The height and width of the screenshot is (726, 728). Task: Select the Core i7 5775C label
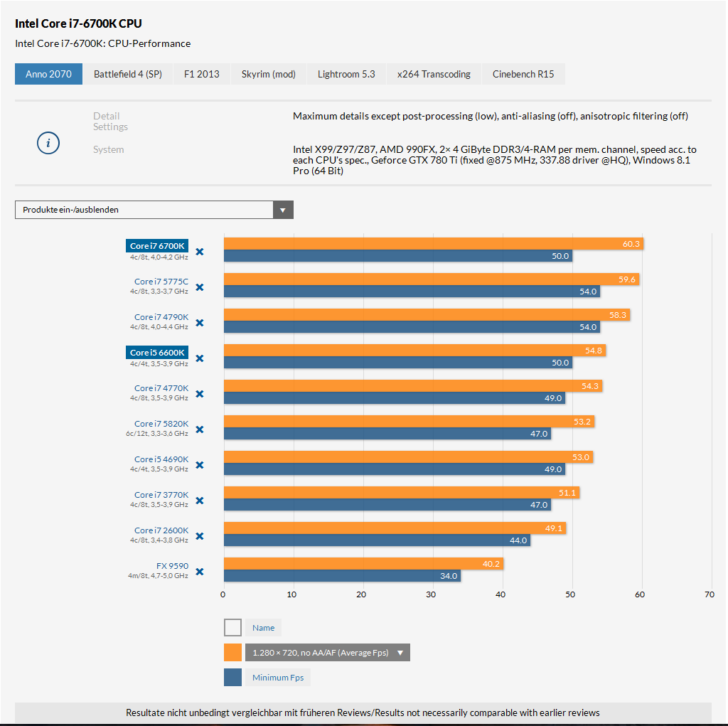coord(161,282)
